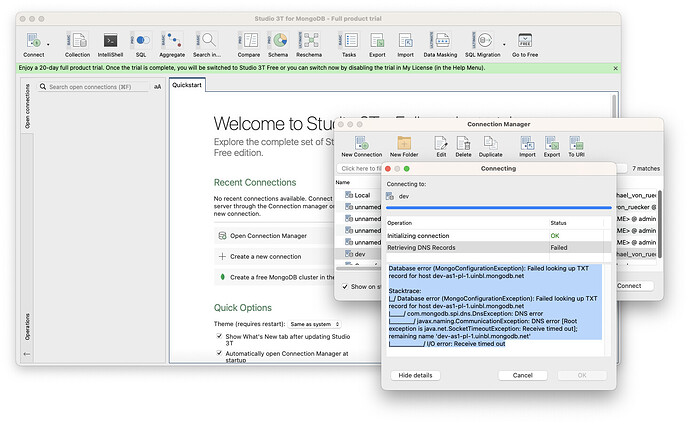Click the SQL Migration toolbar icon
Viewport: 690px width, 424px height.
point(483,42)
